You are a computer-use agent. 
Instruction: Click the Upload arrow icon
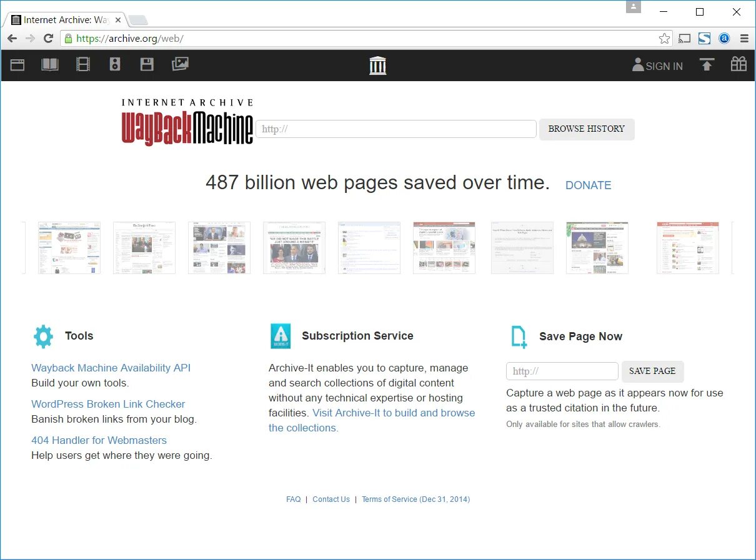click(707, 64)
